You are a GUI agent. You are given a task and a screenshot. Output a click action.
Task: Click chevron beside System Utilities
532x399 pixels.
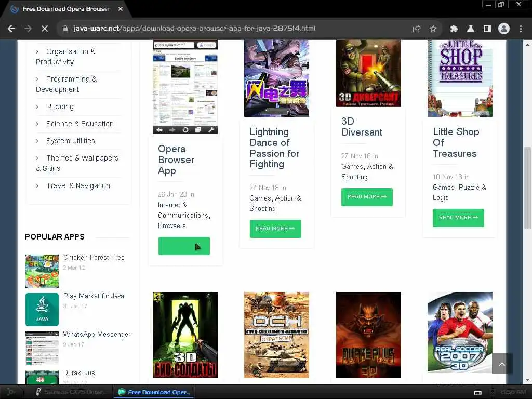point(37,141)
